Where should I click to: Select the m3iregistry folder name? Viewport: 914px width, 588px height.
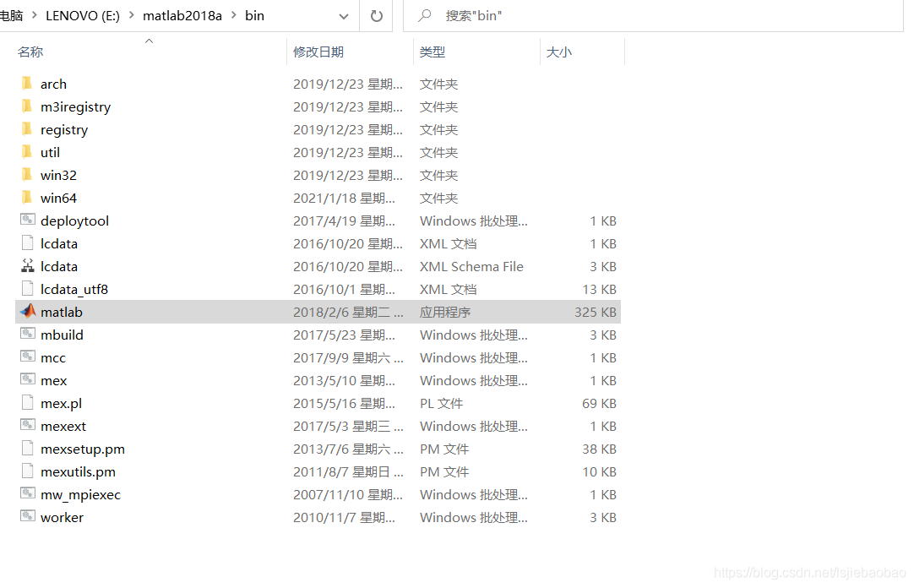click(x=76, y=106)
